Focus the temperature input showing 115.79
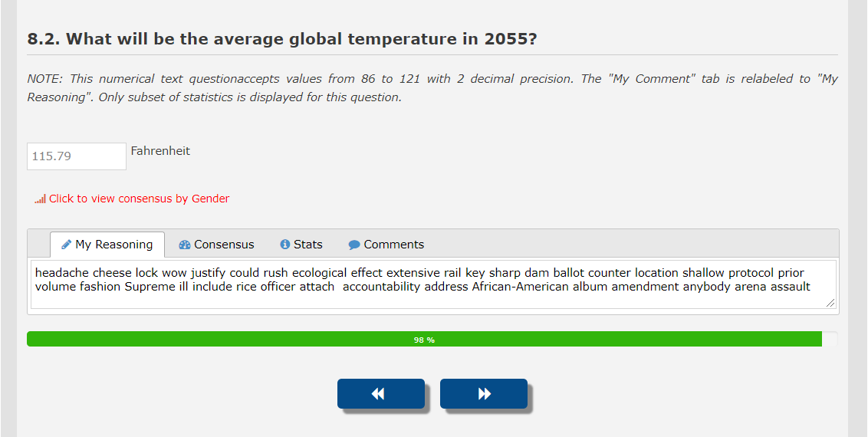Viewport: 868px width, 437px height. 77,156
